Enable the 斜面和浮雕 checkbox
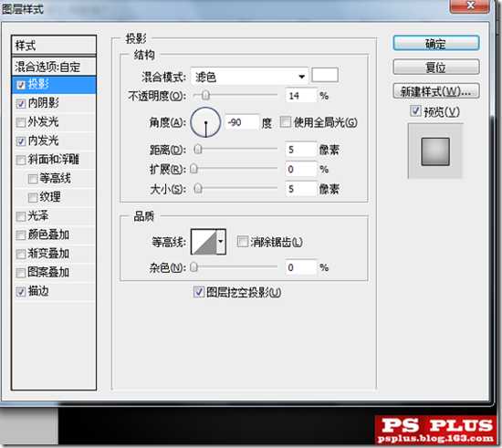Viewport: 502px width, 448px height. [21, 160]
